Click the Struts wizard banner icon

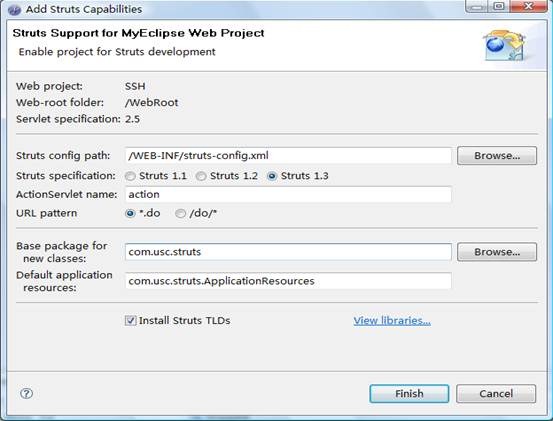(x=504, y=45)
